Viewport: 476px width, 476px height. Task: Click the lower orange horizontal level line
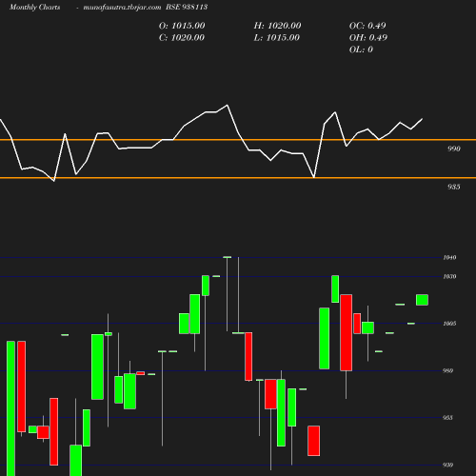(x=238, y=178)
